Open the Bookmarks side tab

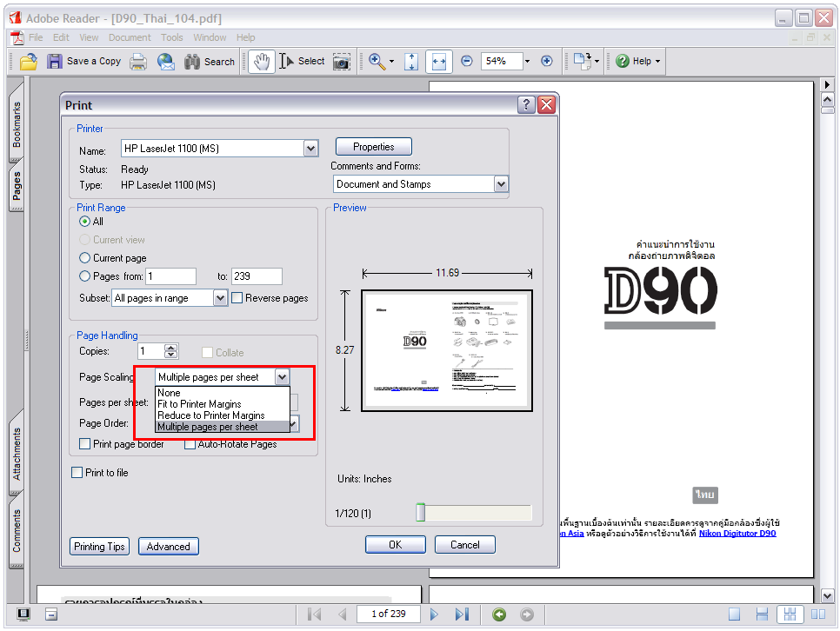coord(17,124)
